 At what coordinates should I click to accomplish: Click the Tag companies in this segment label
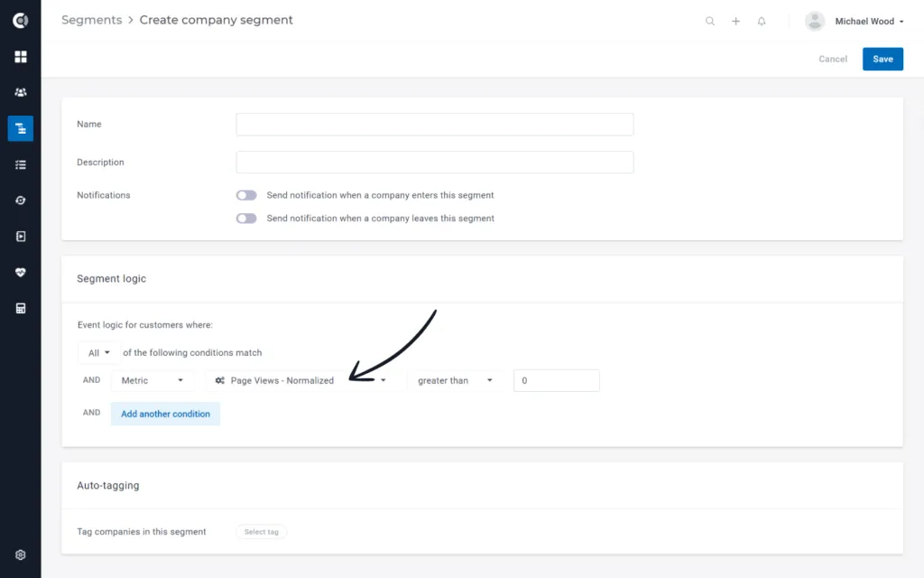pyautogui.click(x=142, y=532)
